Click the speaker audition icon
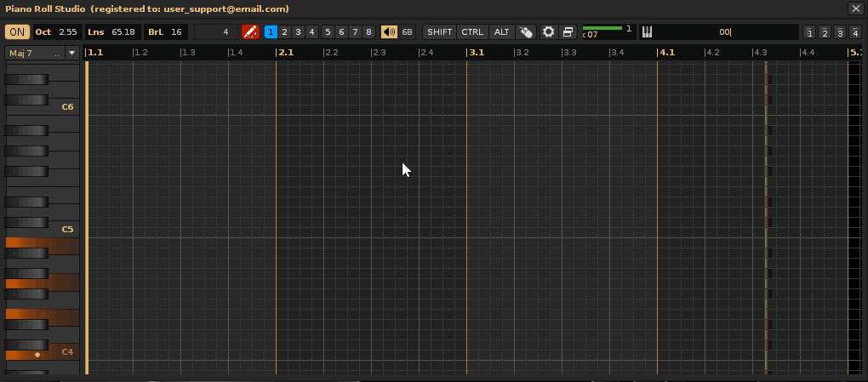The height and width of the screenshot is (382, 868). [x=389, y=32]
